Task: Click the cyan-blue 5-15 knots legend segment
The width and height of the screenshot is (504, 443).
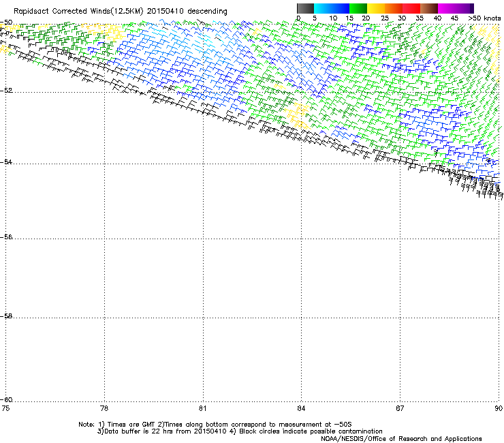Action: pos(332,8)
